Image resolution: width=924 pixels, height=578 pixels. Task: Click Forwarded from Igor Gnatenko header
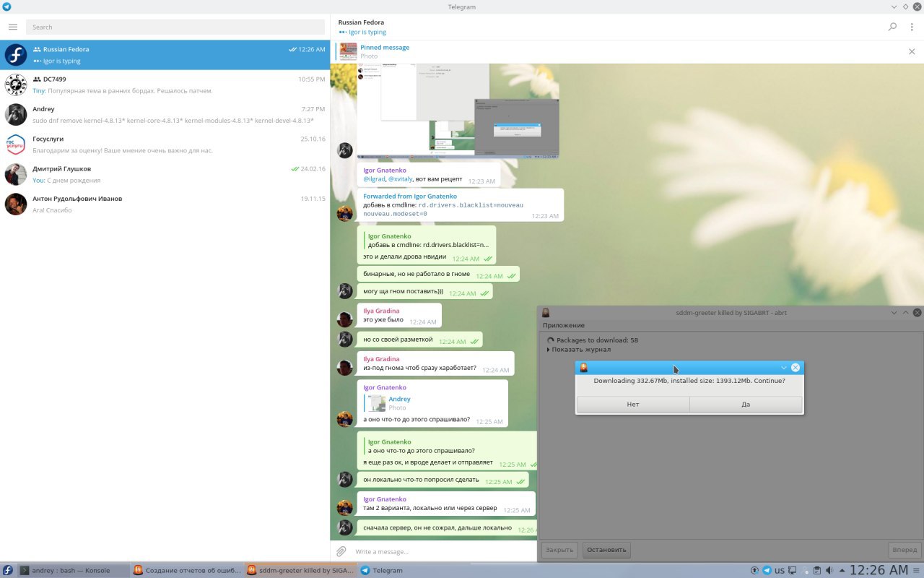(x=410, y=196)
